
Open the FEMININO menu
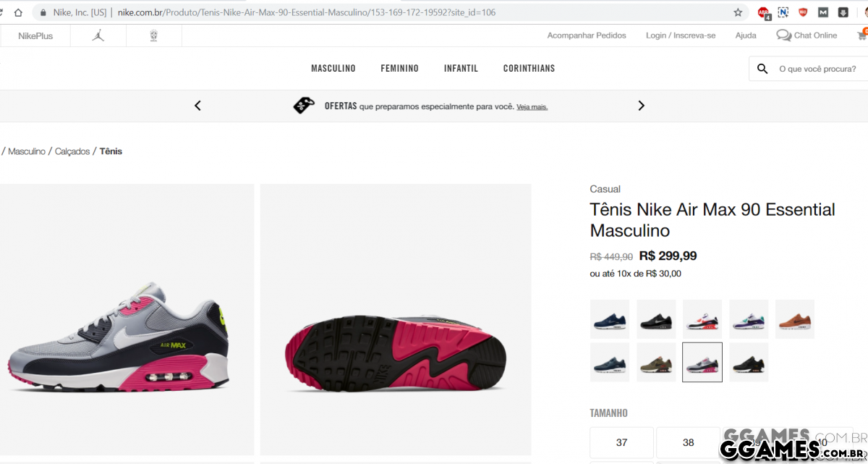(x=400, y=68)
